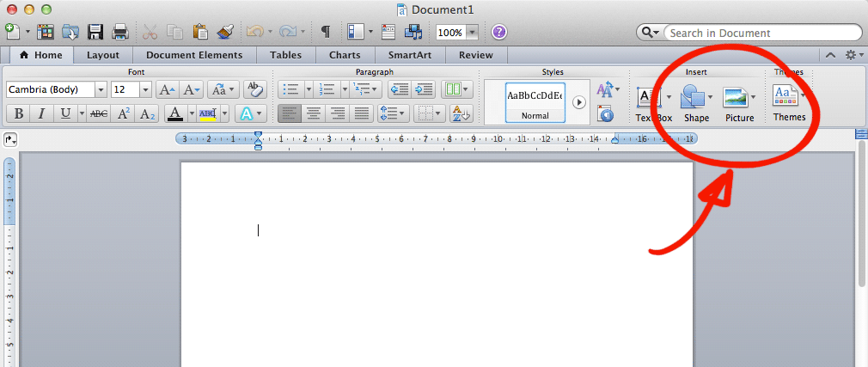Apply the font color red A
The width and height of the screenshot is (868, 367).
tap(175, 113)
